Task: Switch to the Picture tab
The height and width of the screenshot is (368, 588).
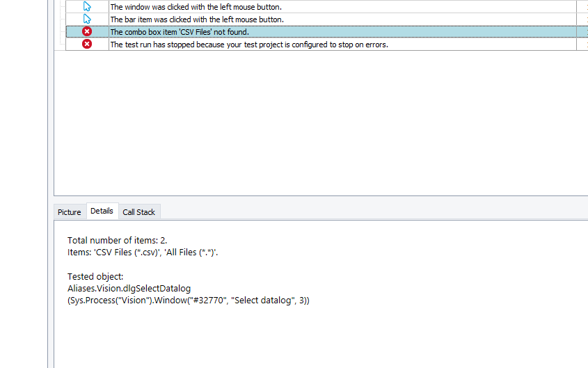Action: click(70, 212)
